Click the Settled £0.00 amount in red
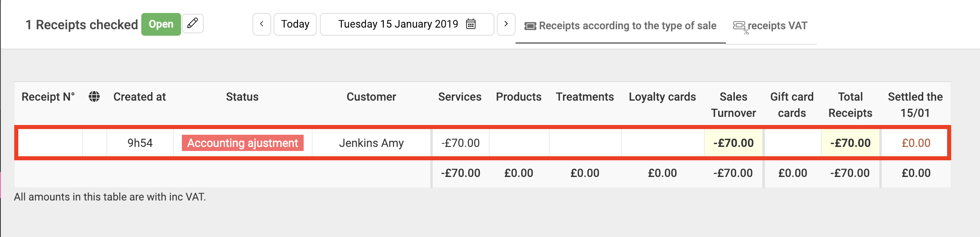 pyautogui.click(x=916, y=143)
